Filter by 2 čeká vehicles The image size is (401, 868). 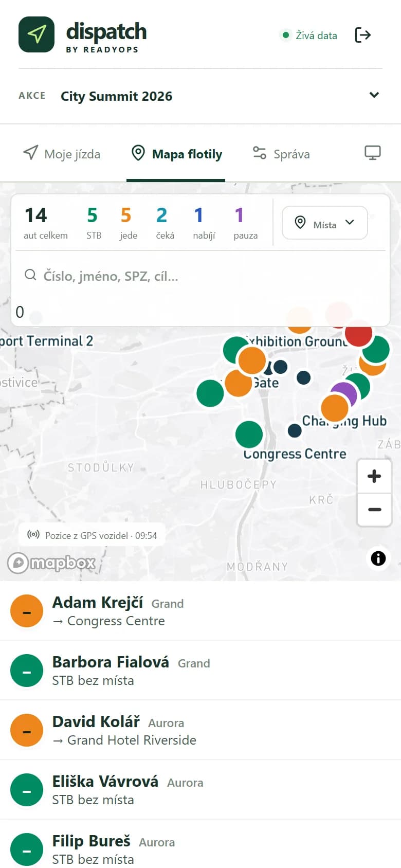(165, 223)
